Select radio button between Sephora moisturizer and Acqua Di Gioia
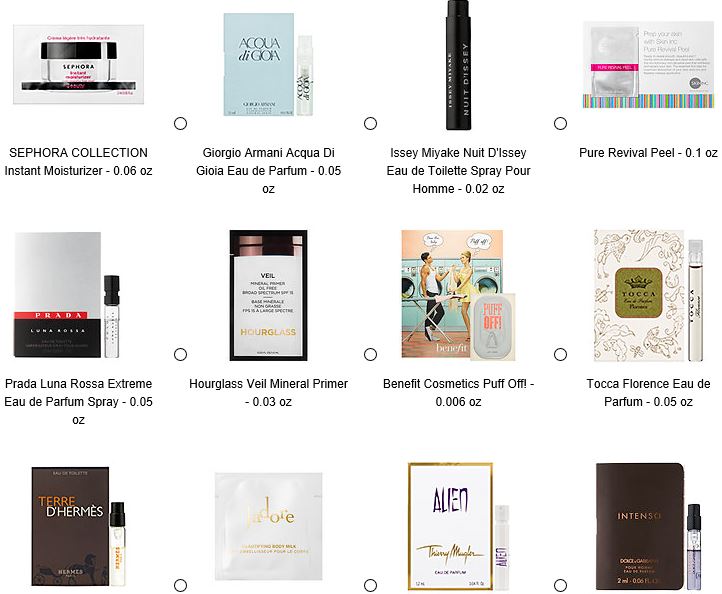 180,123
